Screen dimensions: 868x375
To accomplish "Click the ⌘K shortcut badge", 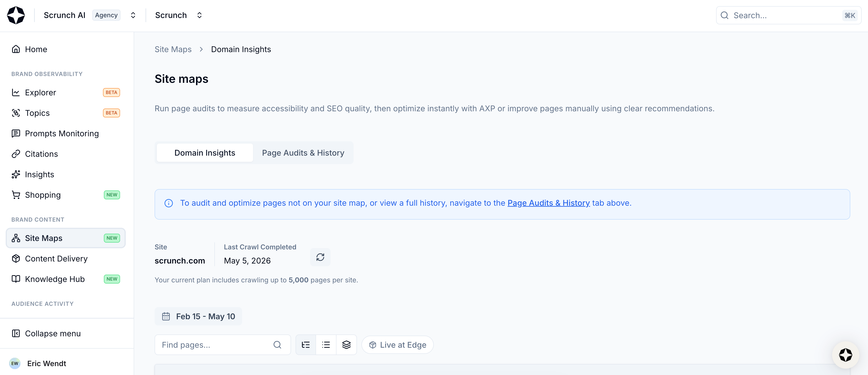I will coord(849,15).
